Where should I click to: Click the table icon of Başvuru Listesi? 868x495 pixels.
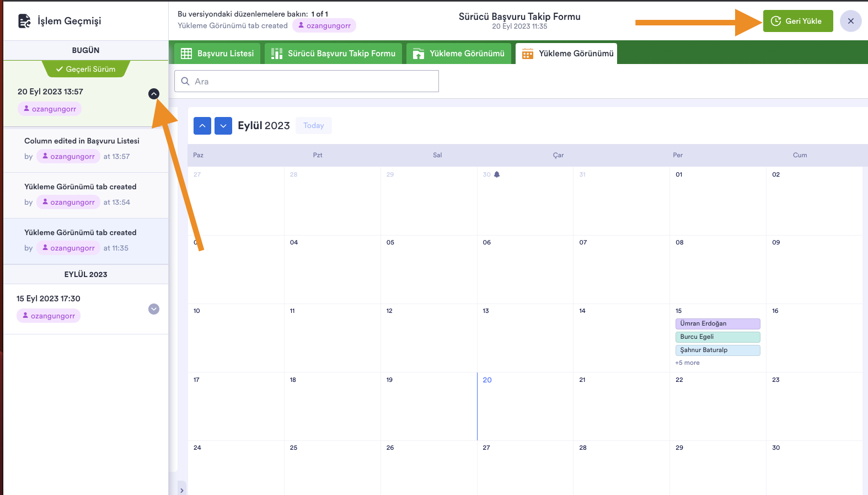click(186, 54)
